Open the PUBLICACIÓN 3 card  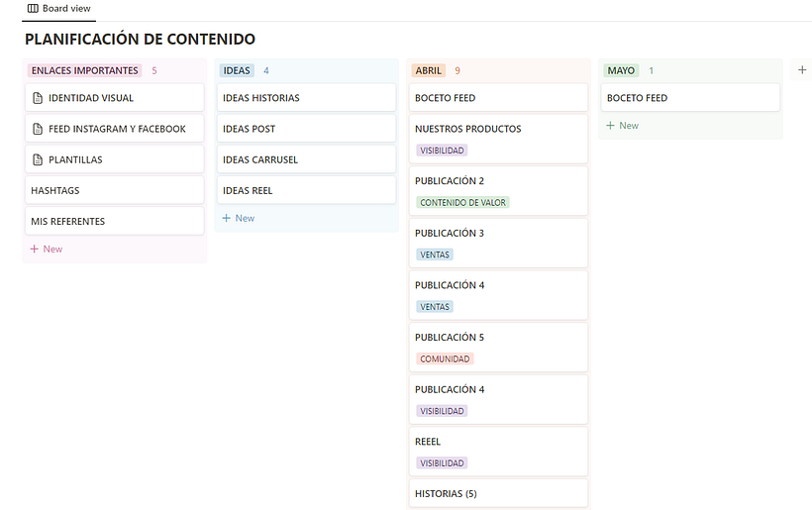[499, 244]
